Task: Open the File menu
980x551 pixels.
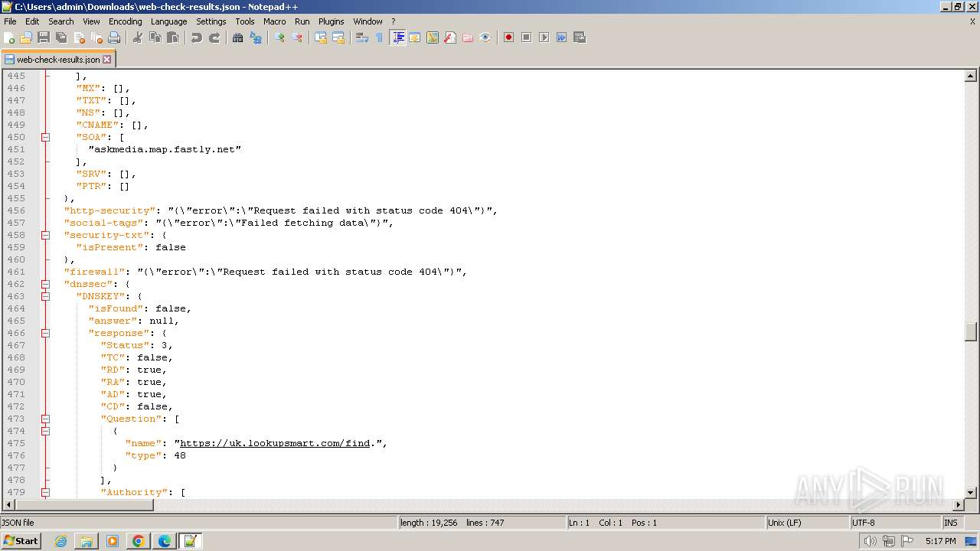Action: point(10,21)
